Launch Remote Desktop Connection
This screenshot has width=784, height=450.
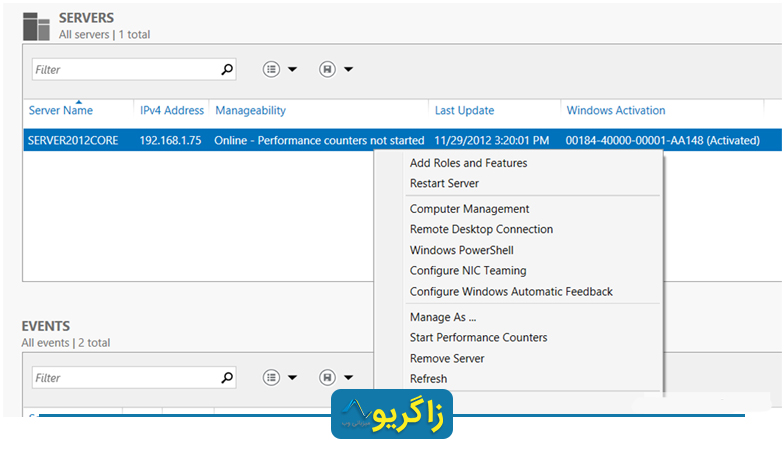pos(481,230)
